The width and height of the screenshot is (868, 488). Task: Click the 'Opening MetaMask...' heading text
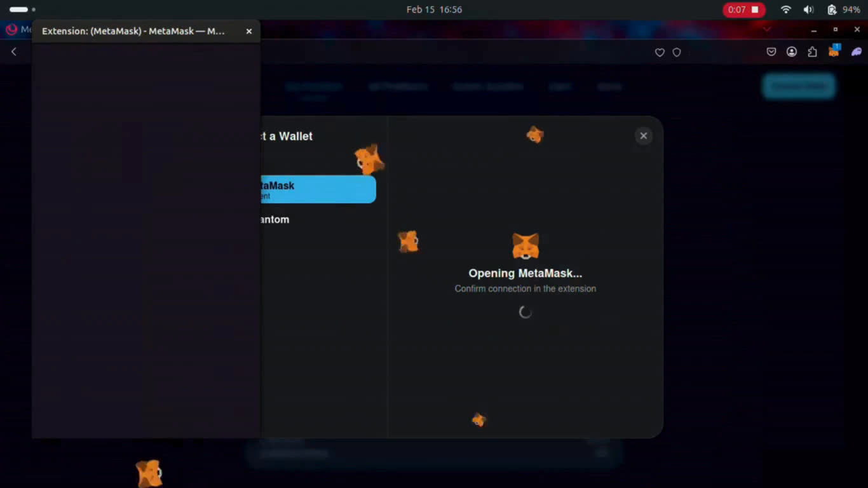click(x=526, y=273)
